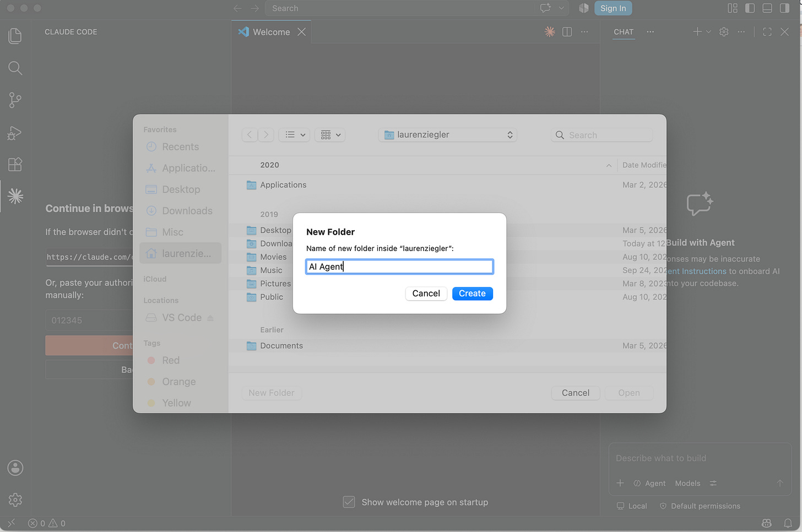Go back with the title bar arrow
Screen dimensions: 802x532
click(237, 8)
